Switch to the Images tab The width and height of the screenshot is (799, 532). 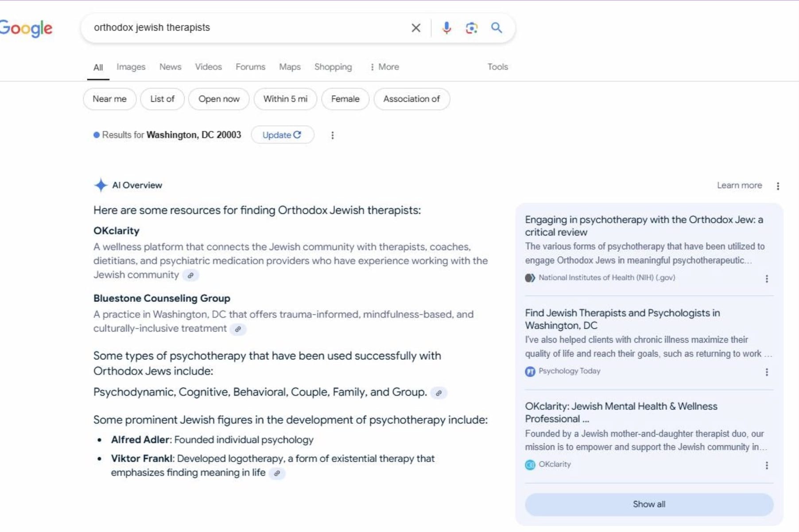tap(131, 67)
